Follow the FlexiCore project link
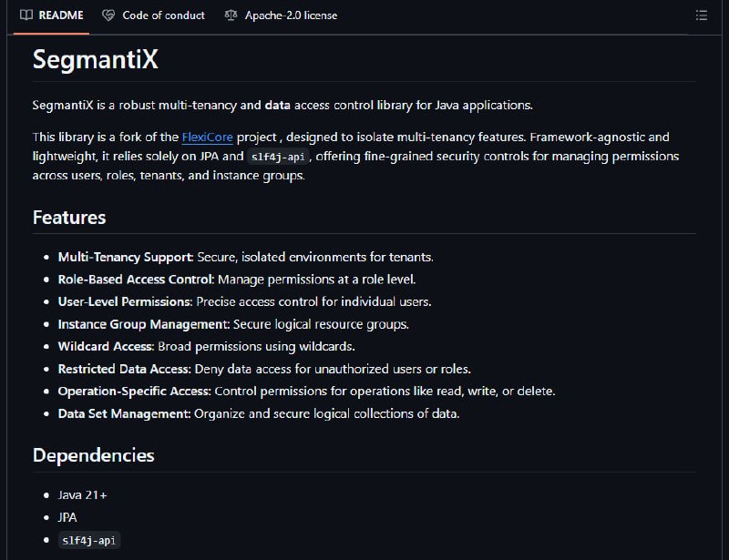729x560 pixels. click(207, 137)
